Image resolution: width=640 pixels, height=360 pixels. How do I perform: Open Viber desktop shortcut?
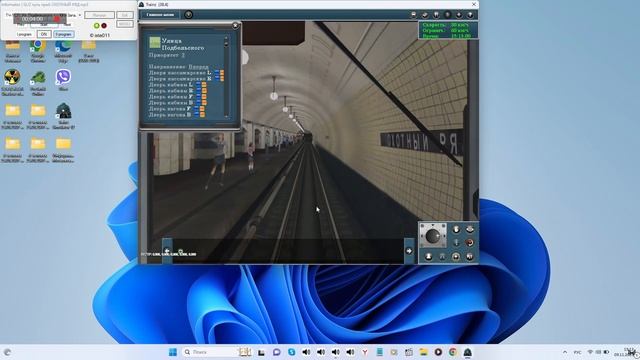click(63, 80)
